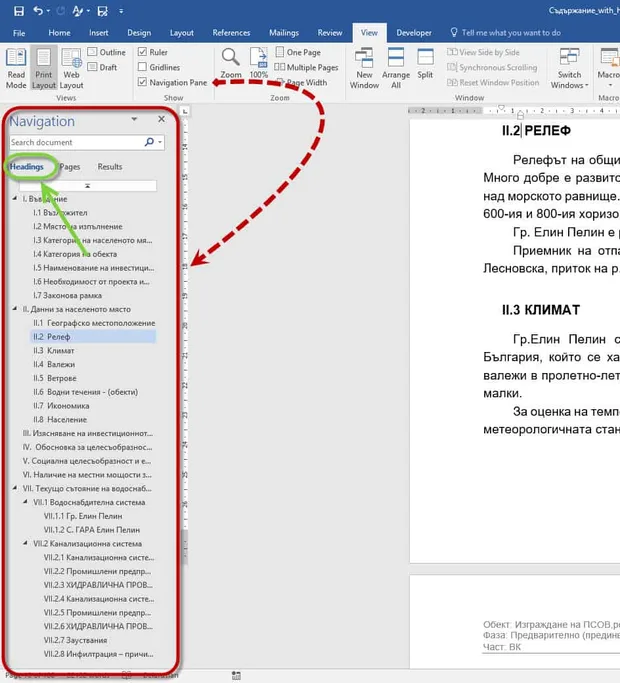Screen dimensions: 620x683
Task: Split the document window
Action: [x=425, y=64]
